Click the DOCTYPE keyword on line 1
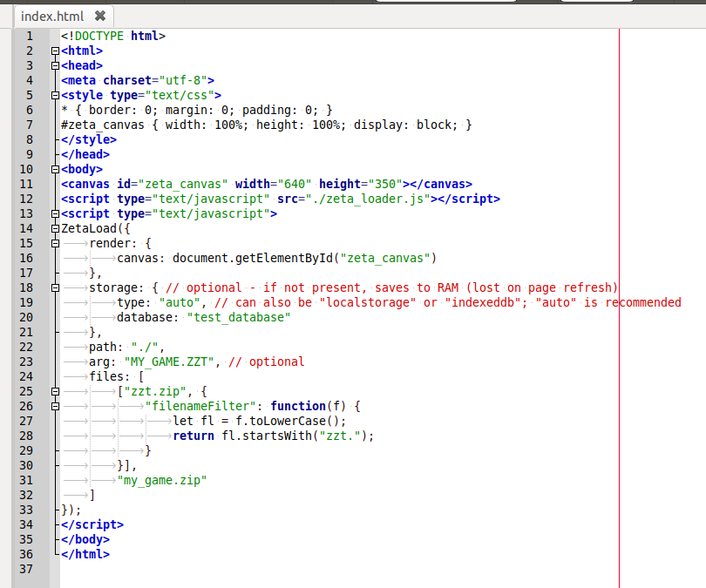The height and width of the screenshot is (588, 706). 99,36
